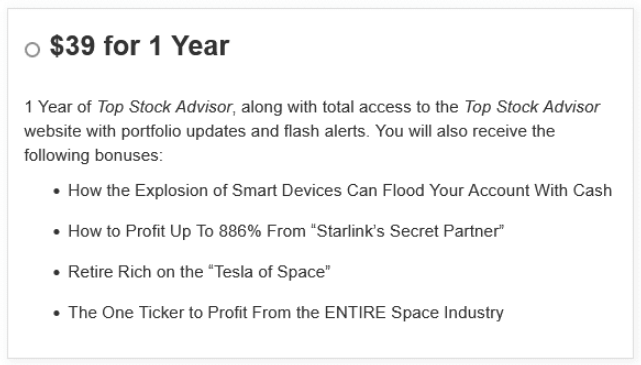Screen dimensions: 641x365
Task: Click bullet dot before One Ticker item
Action: point(57,313)
